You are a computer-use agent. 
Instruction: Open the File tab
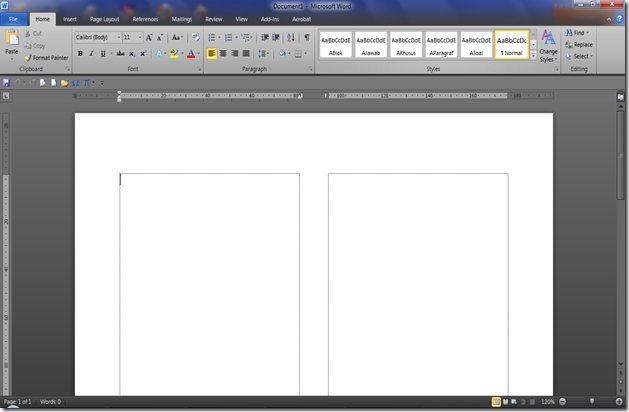[x=13, y=19]
